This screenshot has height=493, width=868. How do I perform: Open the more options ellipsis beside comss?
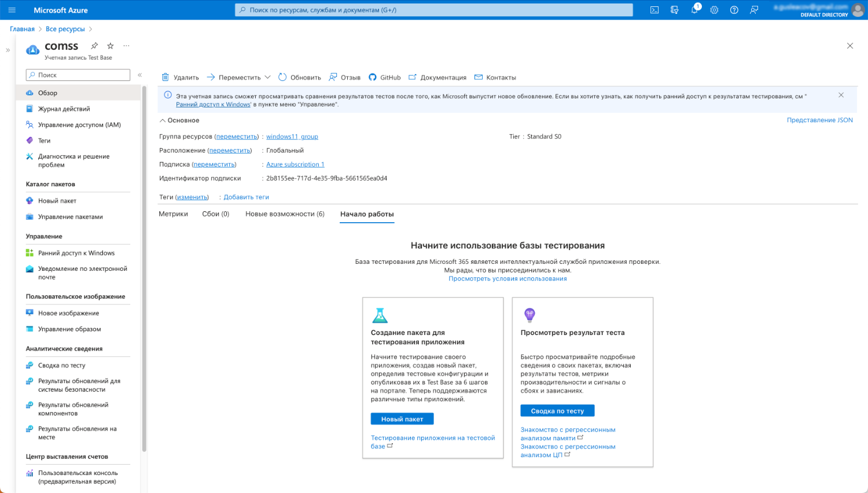[x=126, y=46]
